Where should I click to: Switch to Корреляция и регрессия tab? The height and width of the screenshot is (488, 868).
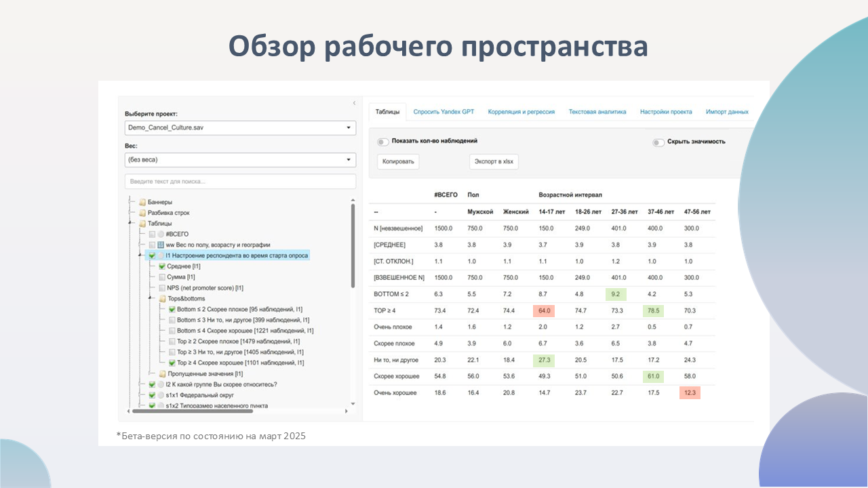click(521, 112)
